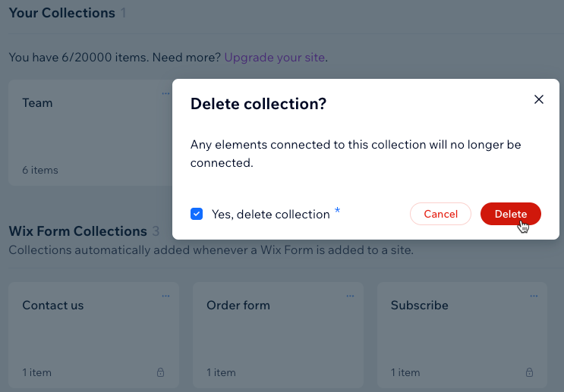Follow the Upgrade your site link
The height and width of the screenshot is (392, 564).
pos(275,58)
